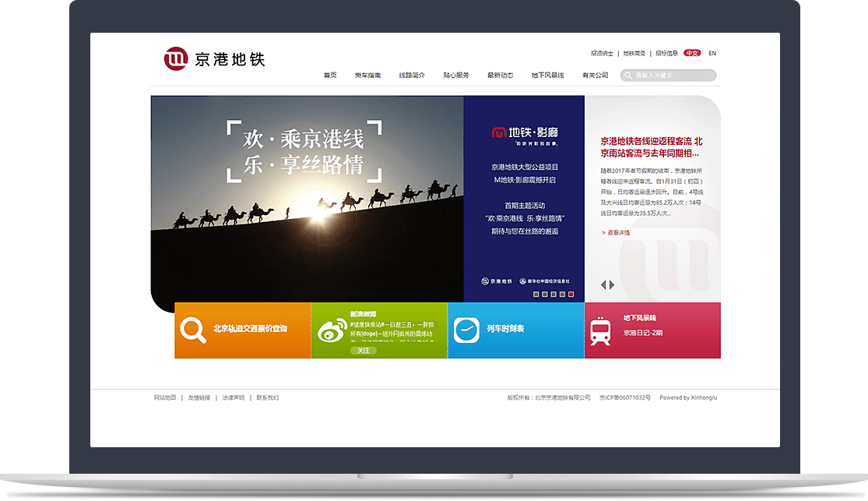Open fare query via orange magnifier icon
This screenshot has width=868, height=501.
coord(192,330)
